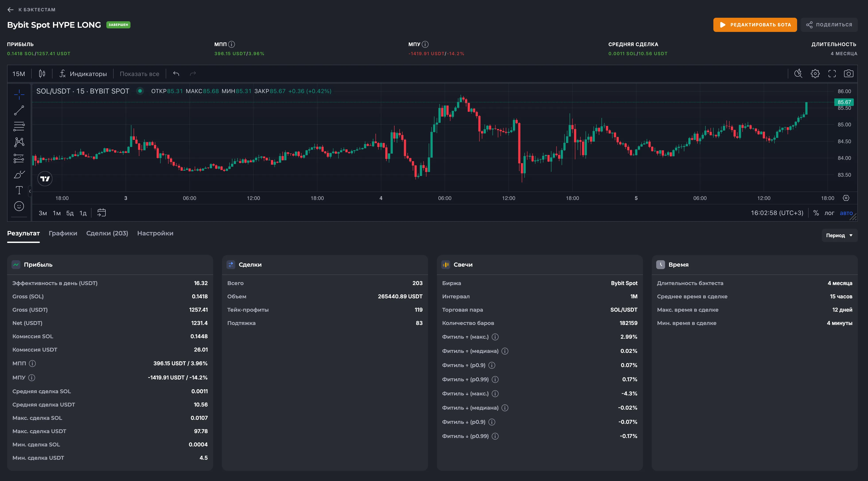The height and width of the screenshot is (481, 868).
Task: Open go-to-date calendar icon
Action: (x=101, y=213)
